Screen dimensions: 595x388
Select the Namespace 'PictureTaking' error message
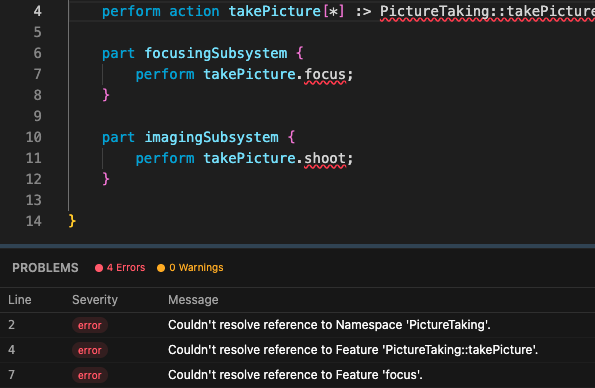(x=329, y=325)
